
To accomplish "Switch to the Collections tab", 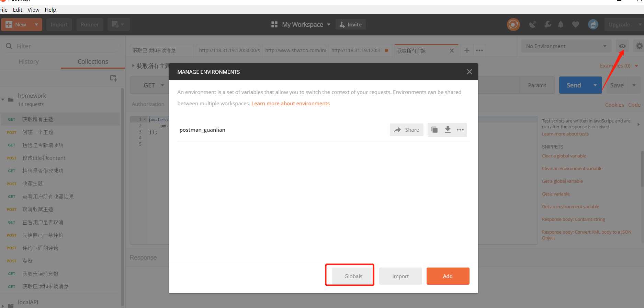I will tap(93, 61).
